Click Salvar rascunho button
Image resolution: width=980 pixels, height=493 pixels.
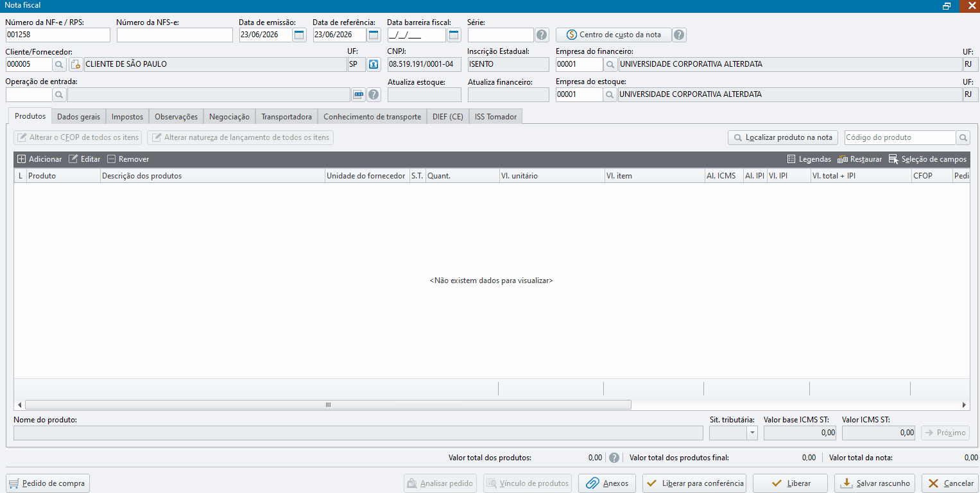875,483
